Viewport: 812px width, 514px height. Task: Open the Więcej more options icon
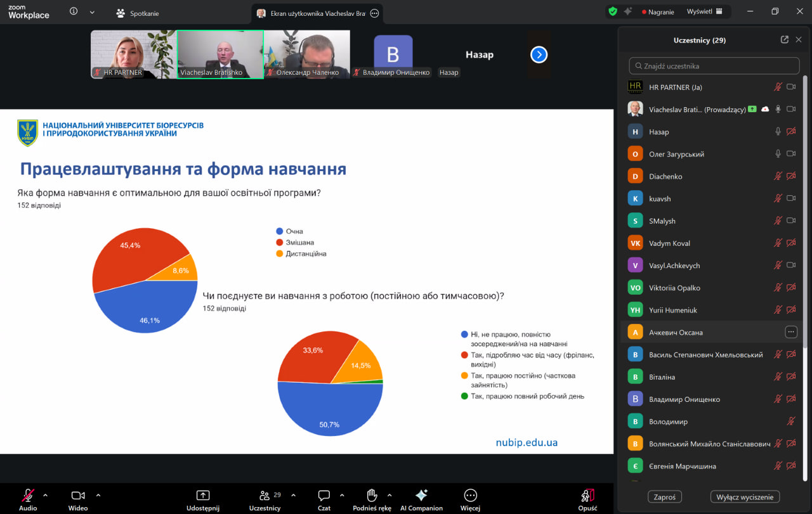coord(470,496)
